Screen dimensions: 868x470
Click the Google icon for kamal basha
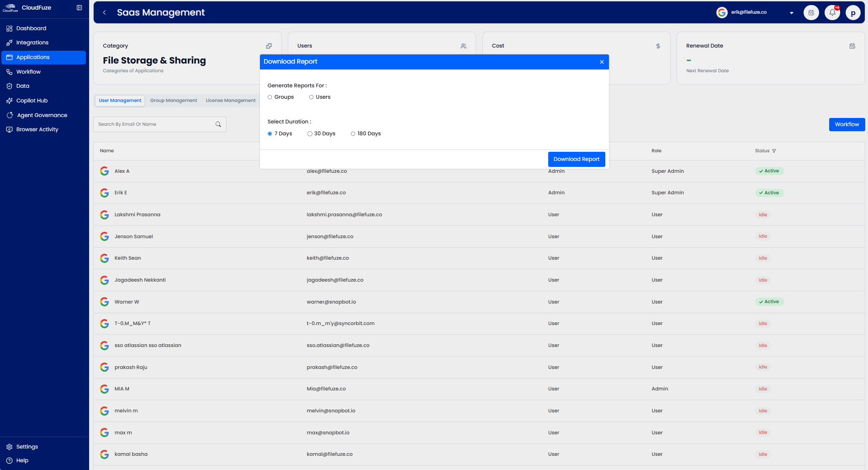point(105,454)
